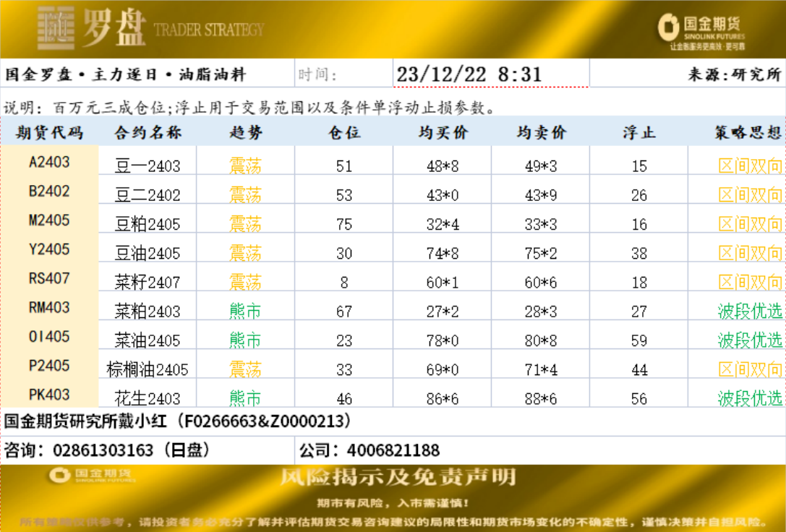The image size is (786, 532).
Task: Click the 趋势 column header
Action: [x=246, y=133]
